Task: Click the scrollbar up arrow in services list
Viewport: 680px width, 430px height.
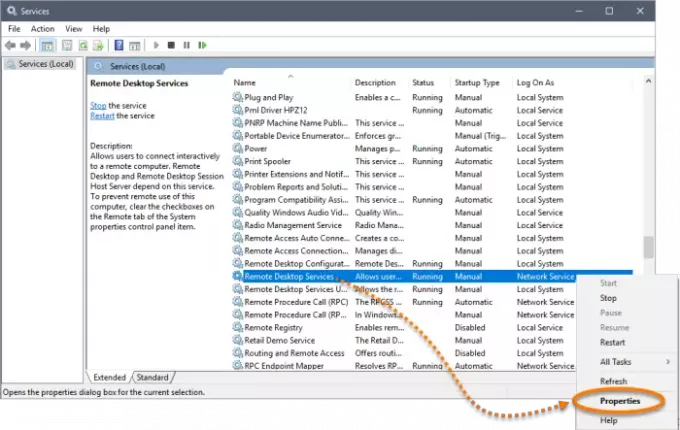Action: (648, 81)
